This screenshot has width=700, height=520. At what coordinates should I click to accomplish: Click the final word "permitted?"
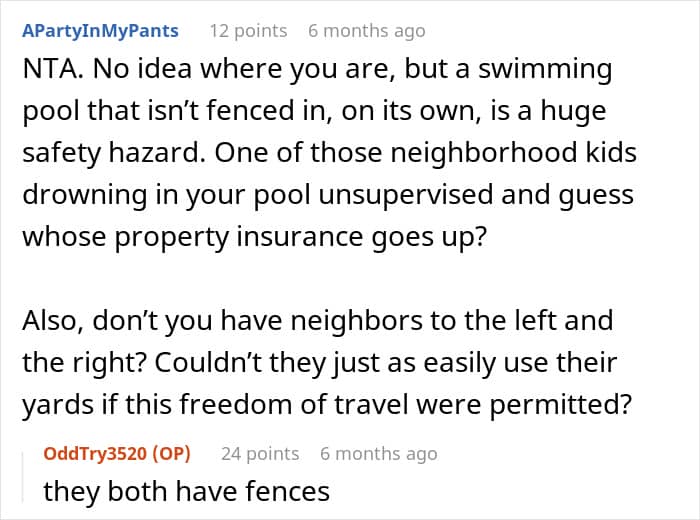(x=560, y=404)
